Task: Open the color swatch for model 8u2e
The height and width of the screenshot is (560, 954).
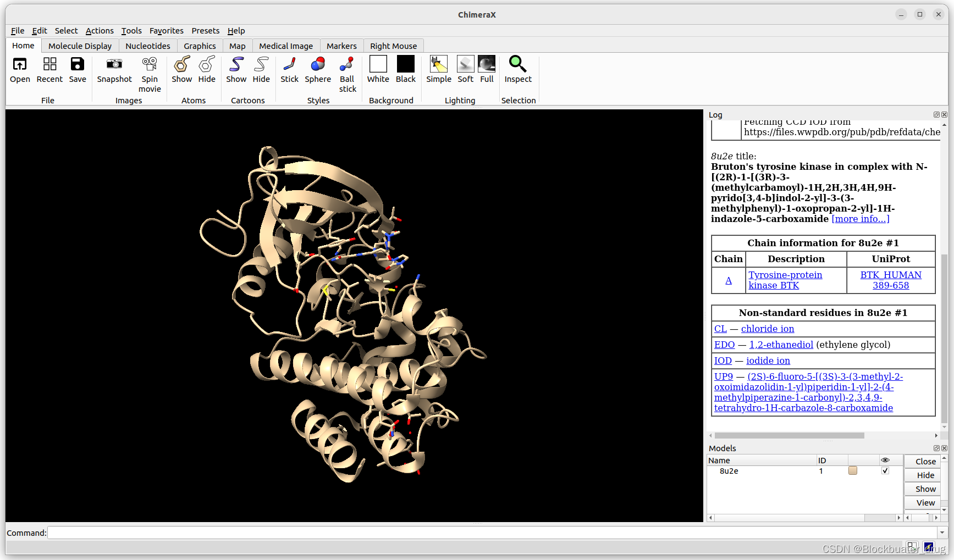Action: pyautogui.click(x=853, y=471)
